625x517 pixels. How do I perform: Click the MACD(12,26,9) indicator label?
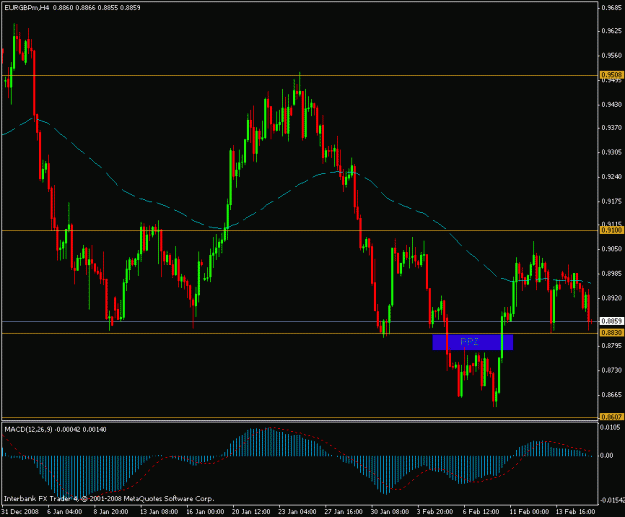[28, 429]
